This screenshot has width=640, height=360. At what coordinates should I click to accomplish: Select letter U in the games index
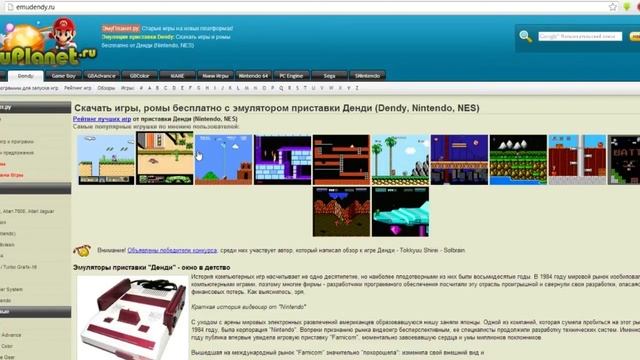coord(313,88)
